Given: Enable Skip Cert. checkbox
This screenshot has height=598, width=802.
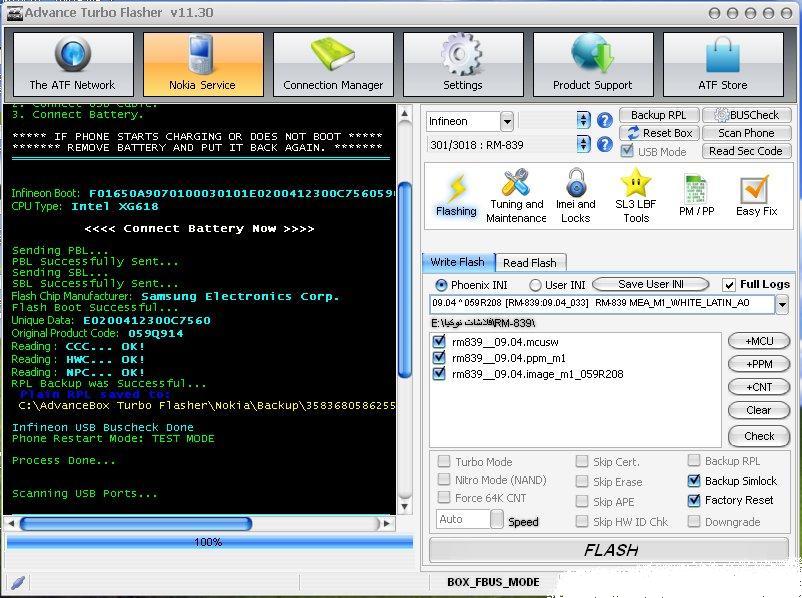Looking at the screenshot, I should click(582, 461).
